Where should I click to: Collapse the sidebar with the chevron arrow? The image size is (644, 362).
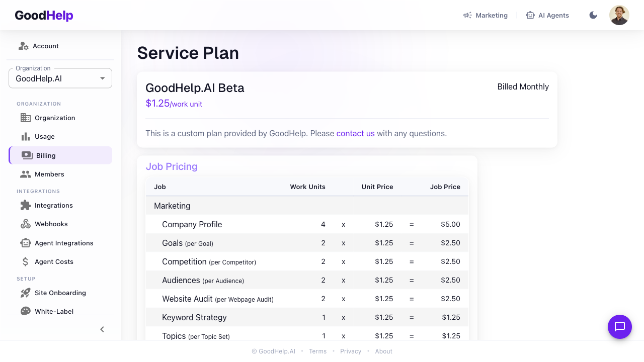coord(102,329)
